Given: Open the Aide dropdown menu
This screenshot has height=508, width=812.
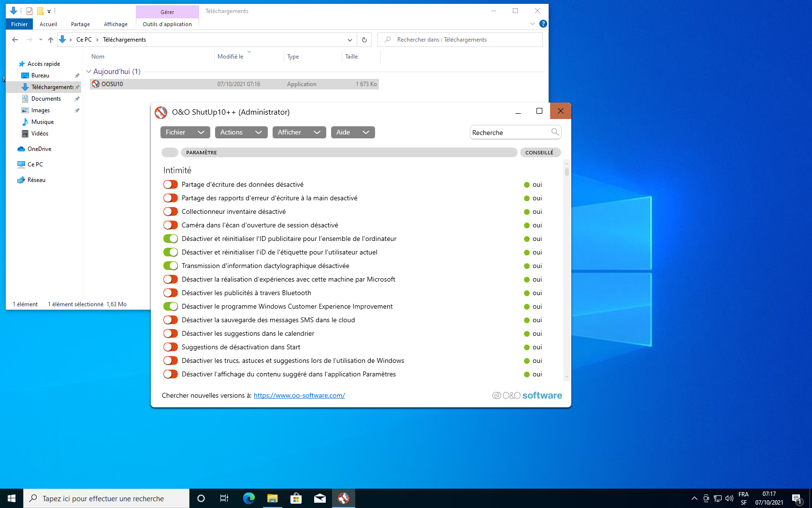Looking at the screenshot, I should (x=353, y=132).
